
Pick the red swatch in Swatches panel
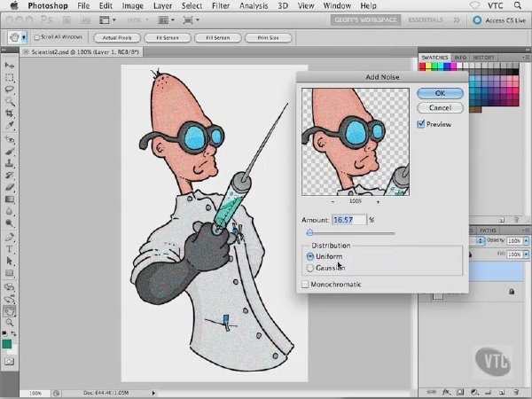point(422,66)
